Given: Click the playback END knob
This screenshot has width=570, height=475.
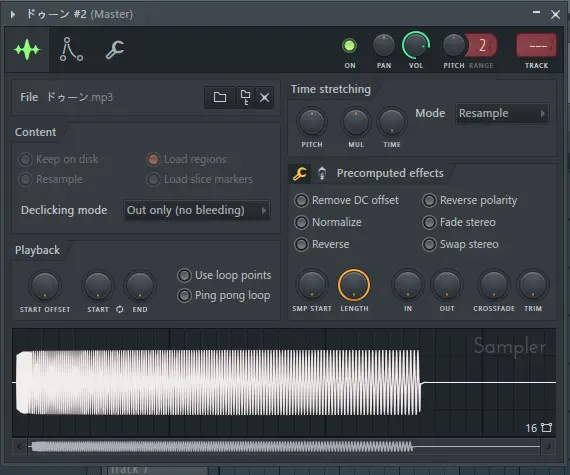Looking at the screenshot, I should point(140,286).
